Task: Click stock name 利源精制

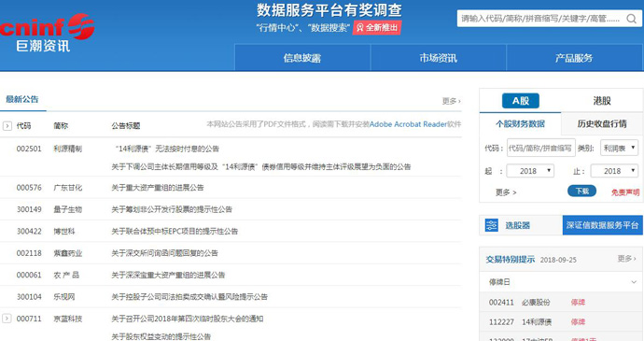Action: 68,149
